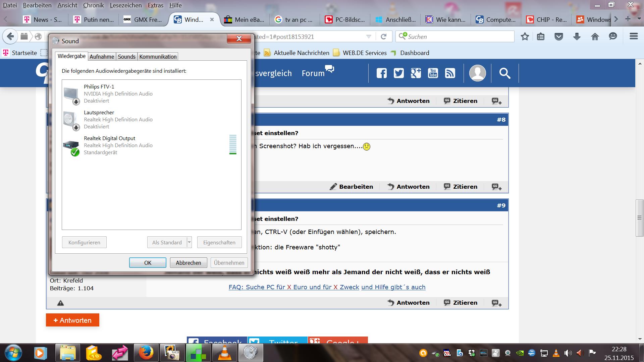Open the URL bar history dropdown
Image resolution: width=644 pixels, height=362 pixels.
[369, 37]
